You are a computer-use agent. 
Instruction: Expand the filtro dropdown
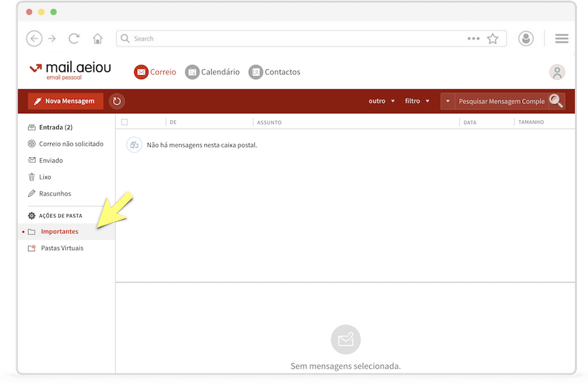[417, 101]
